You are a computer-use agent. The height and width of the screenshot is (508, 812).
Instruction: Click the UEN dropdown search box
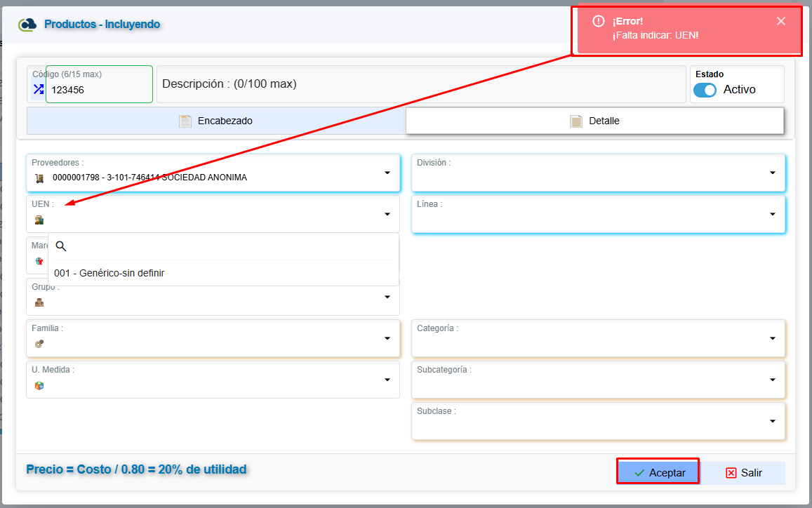tap(223, 246)
